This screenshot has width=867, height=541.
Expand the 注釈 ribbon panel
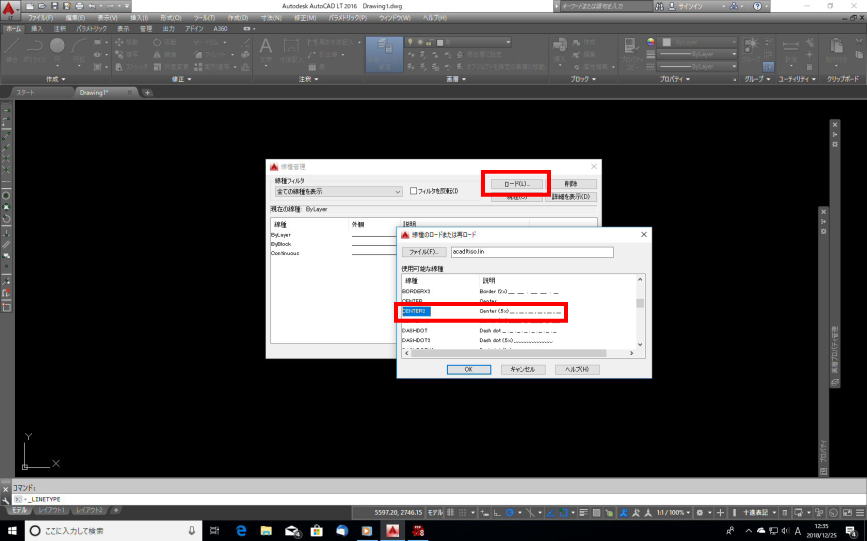pos(309,79)
